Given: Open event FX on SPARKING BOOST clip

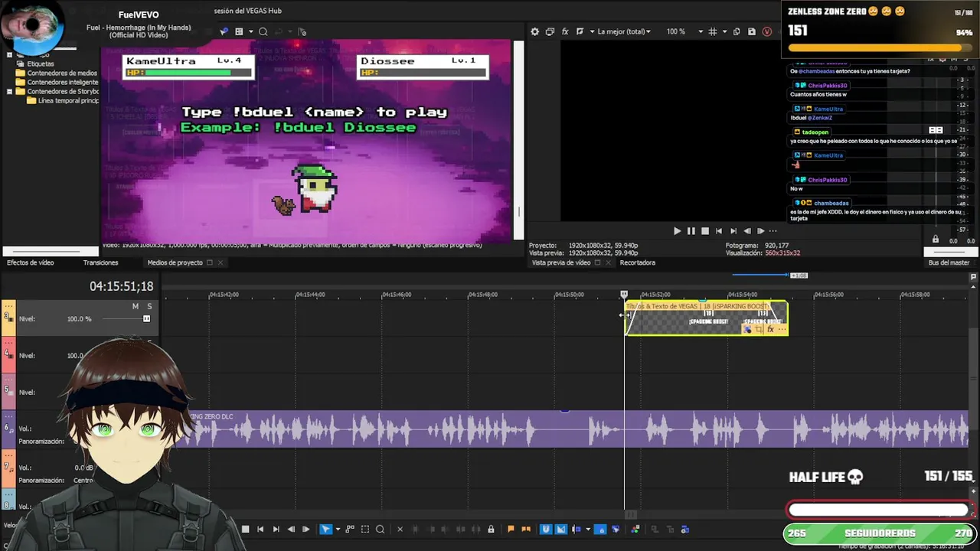Looking at the screenshot, I should point(770,329).
